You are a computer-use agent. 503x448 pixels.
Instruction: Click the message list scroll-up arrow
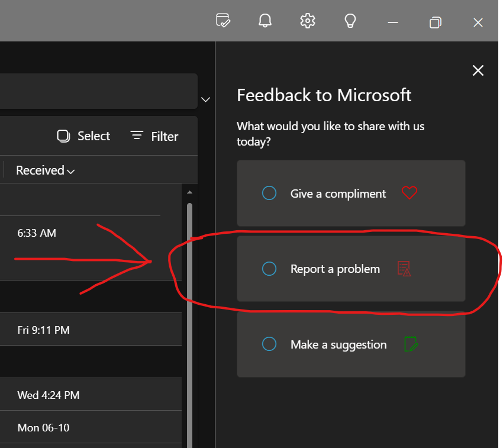189,192
